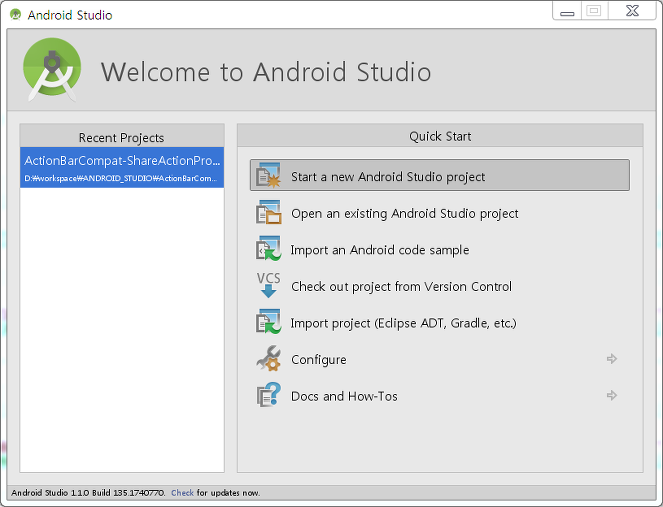Viewport: 663px width, 507px height.
Task: Open the Configure option label
Action: pyautogui.click(x=319, y=360)
